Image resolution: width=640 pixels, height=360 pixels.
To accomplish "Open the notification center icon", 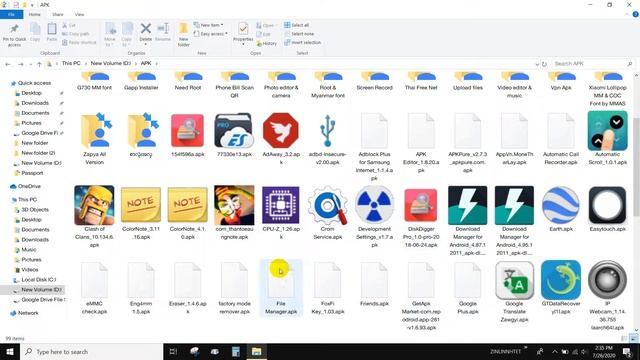I will (x=627, y=351).
